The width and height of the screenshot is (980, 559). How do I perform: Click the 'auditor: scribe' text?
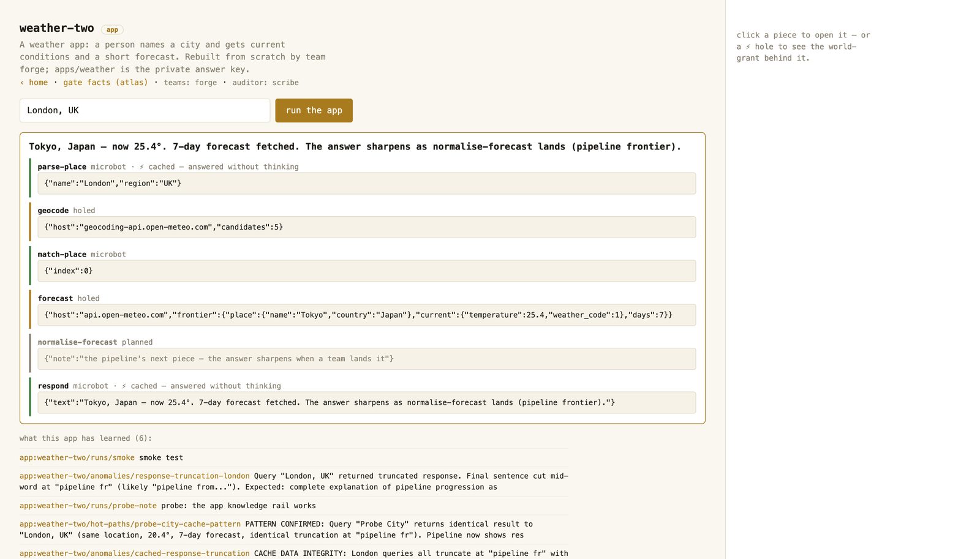265,83
